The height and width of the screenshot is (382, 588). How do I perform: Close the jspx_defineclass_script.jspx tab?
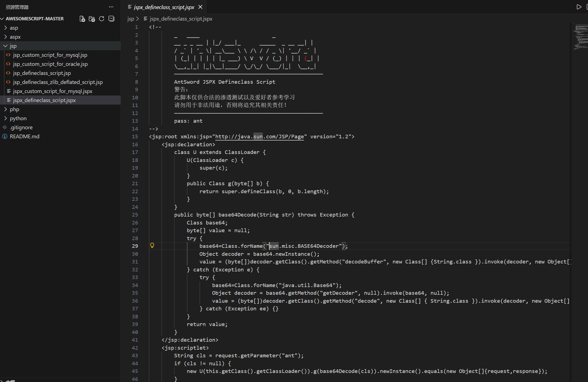[200, 7]
